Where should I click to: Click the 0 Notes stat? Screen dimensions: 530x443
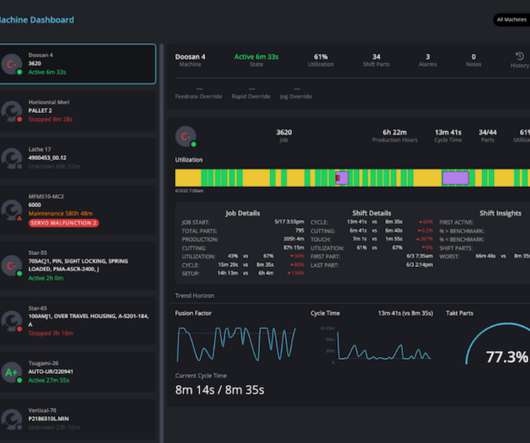[474, 60]
